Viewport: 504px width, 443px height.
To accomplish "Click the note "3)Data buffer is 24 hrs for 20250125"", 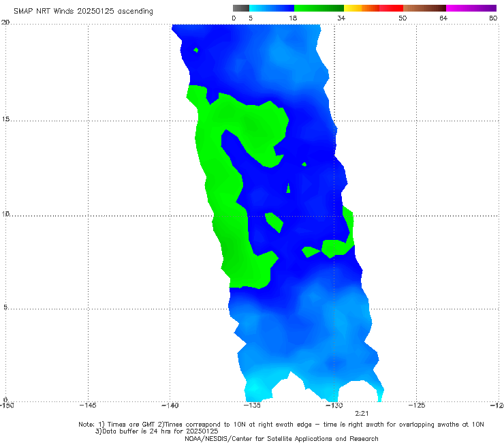I will (x=157, y=431).
